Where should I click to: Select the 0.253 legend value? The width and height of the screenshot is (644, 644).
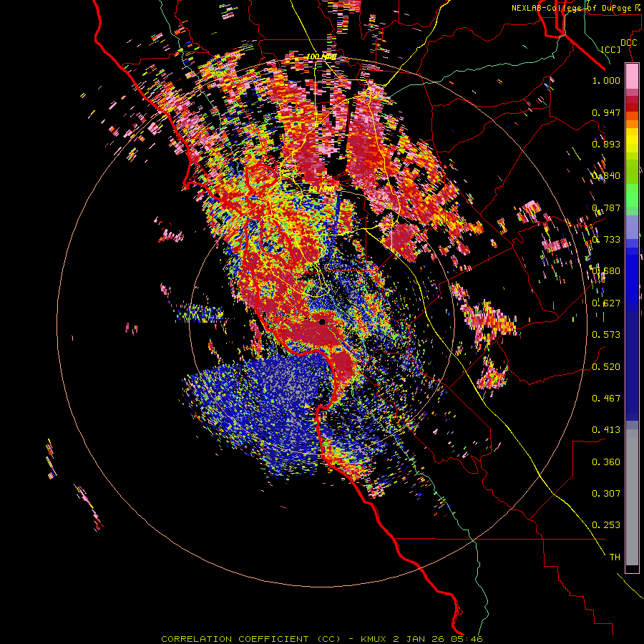coord(606,525)
